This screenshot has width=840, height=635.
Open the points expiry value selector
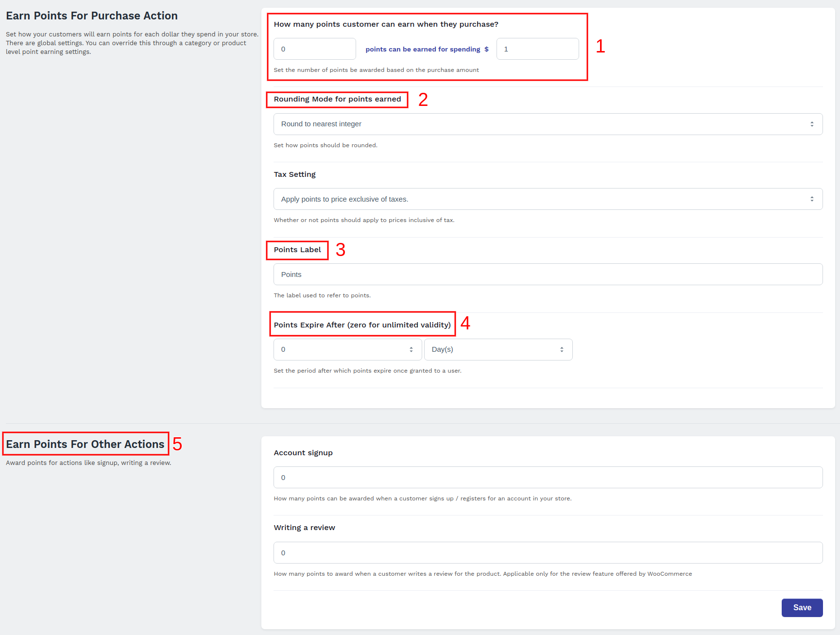tap(347, 349)
